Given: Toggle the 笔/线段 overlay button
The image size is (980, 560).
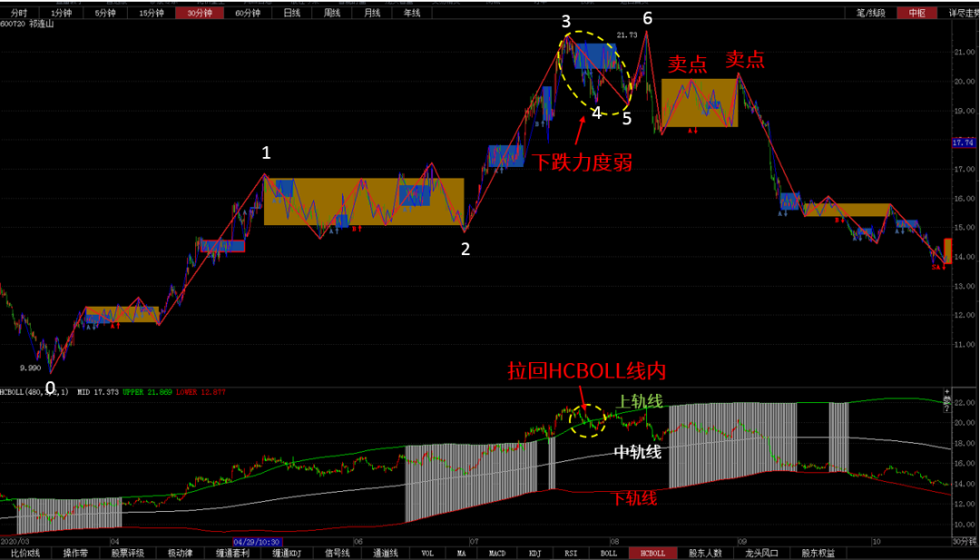Looking at the screenshot, I should tap(869, 13).
